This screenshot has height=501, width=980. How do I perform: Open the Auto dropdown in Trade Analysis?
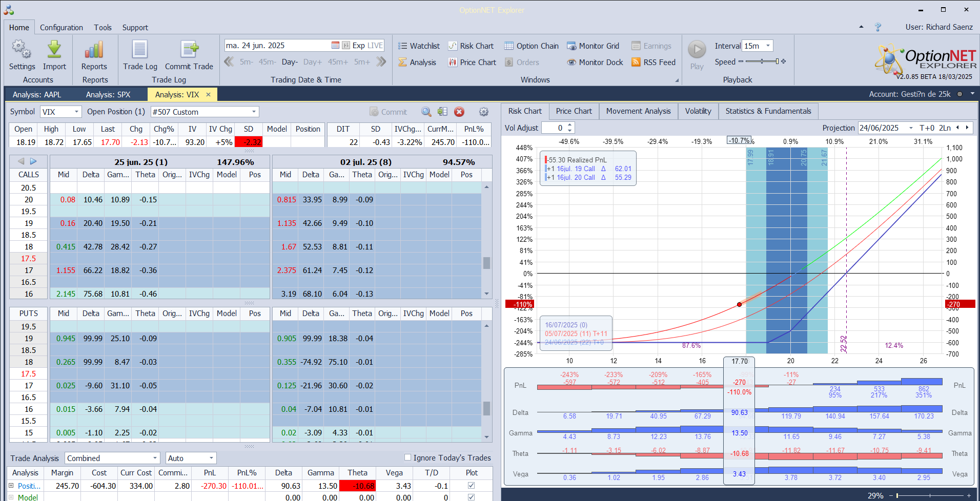(x=211, y=458)
